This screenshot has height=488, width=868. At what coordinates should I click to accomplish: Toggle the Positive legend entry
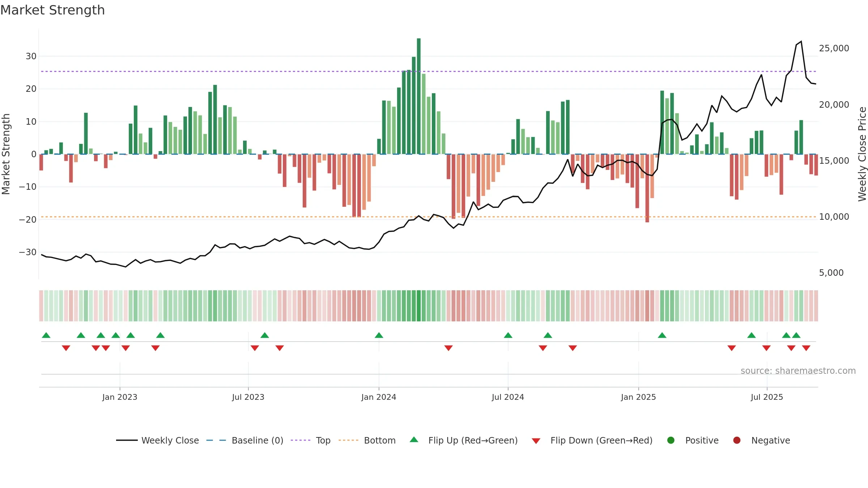click(693, 440)
